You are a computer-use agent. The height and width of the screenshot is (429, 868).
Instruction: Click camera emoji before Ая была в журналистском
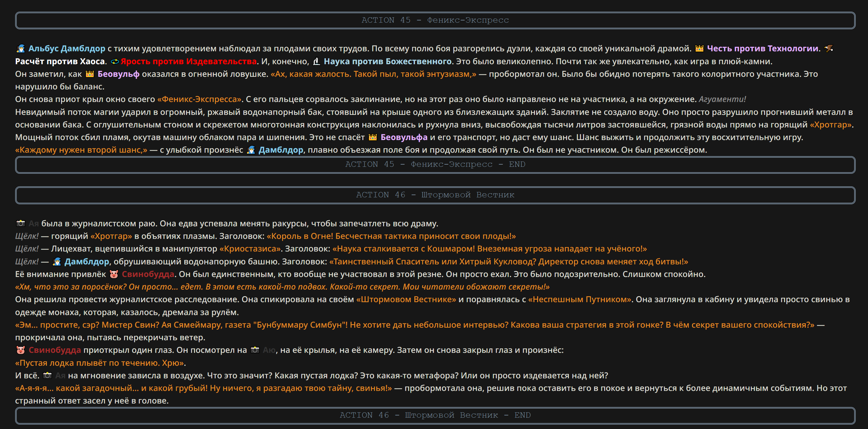pyautogui.click(x=20, y=223)
